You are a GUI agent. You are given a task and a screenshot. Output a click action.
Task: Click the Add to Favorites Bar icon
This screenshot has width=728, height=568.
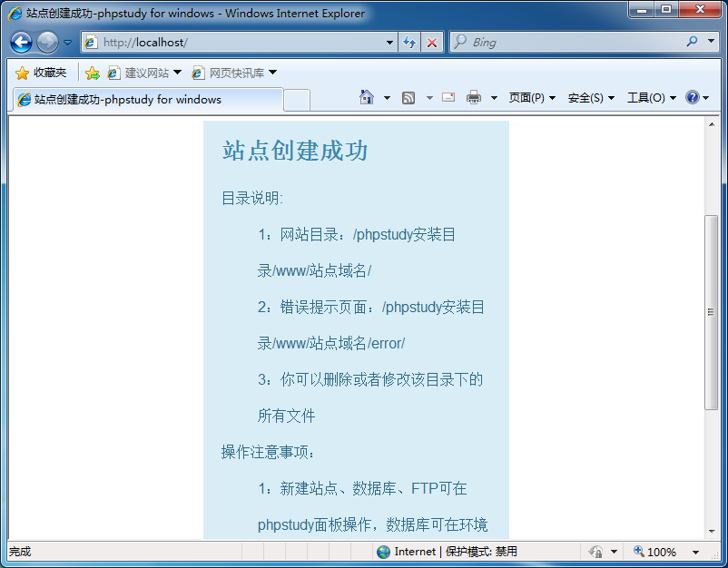click(x=93, y=73)
